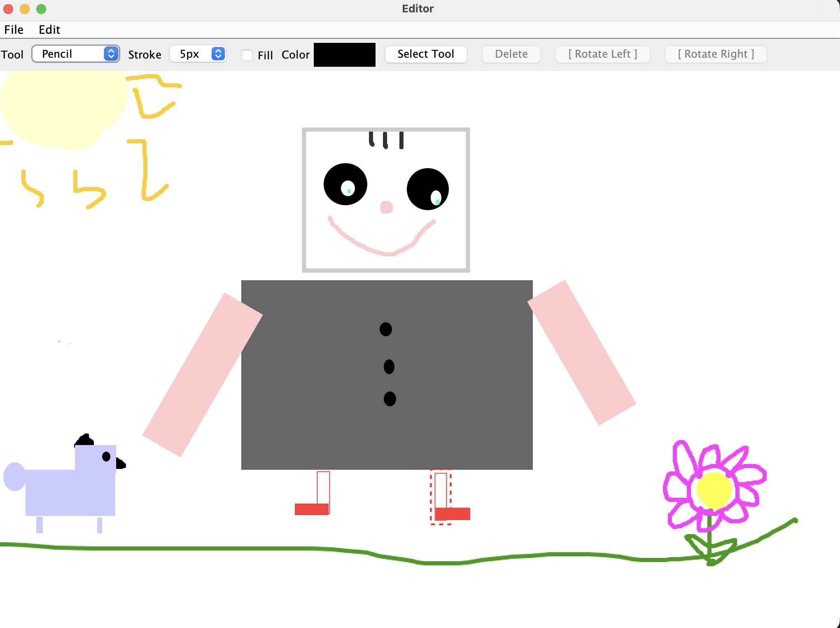Click the pale yellow sun shape
Image resolution: width=840 pixels, height=628 pixels.
pos(62,107)
